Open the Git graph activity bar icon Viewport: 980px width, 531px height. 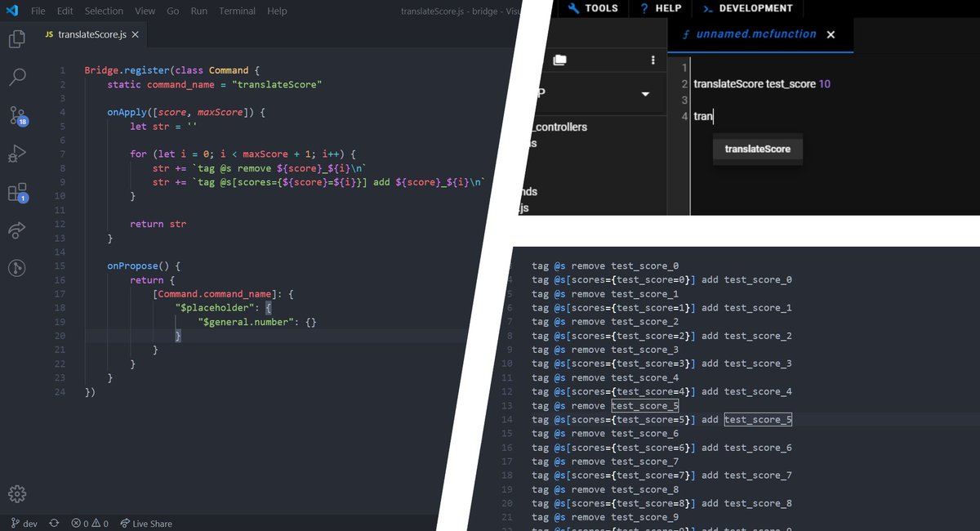(17, 268)
